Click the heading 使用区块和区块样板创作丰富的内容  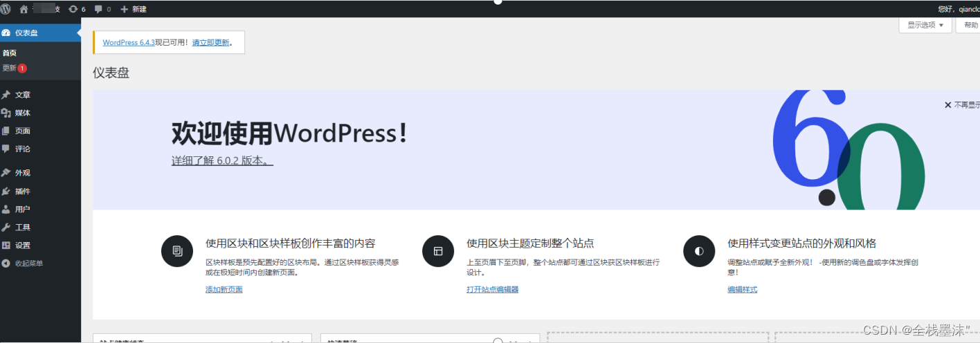point(291,243)
